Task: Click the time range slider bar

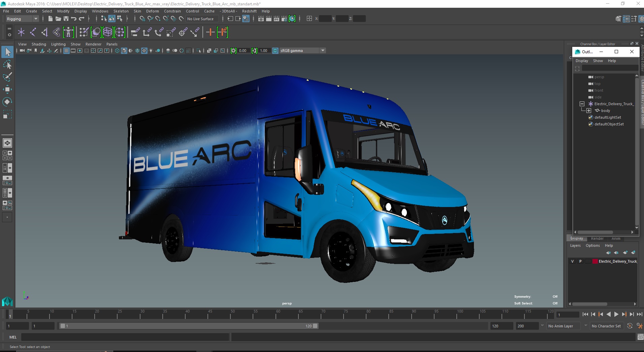Action: pos(189,326)
